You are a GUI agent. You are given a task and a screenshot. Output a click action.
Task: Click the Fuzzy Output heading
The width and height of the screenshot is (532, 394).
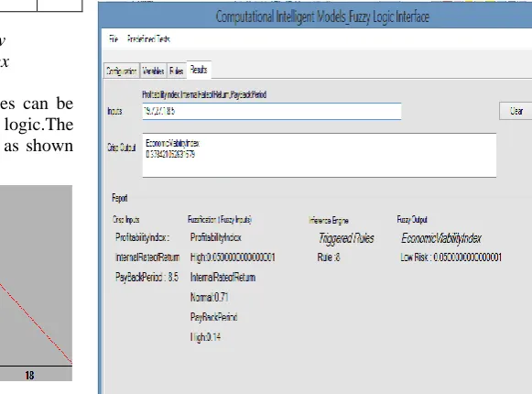point(412,220)
